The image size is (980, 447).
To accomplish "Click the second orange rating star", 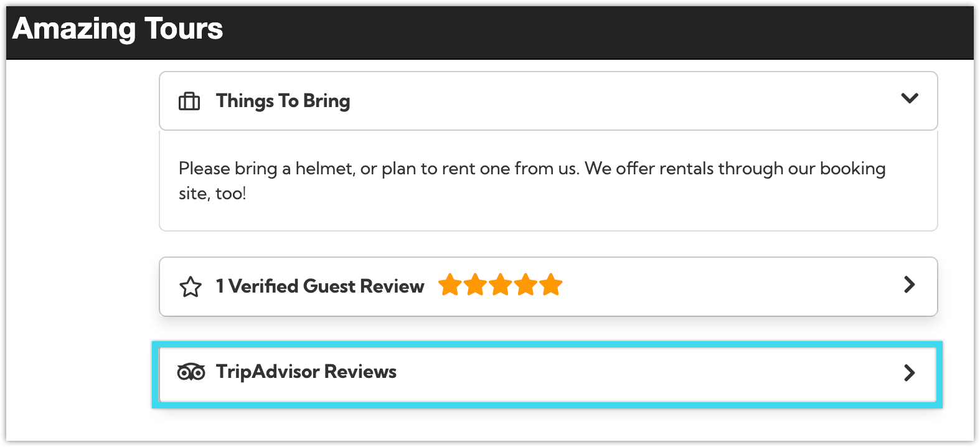I will tap(475, 285).
